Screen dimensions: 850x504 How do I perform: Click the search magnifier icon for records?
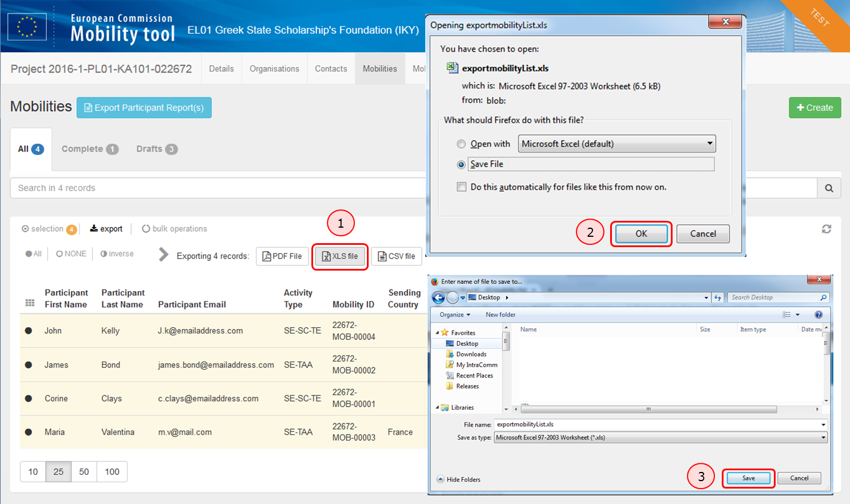coord(829,188)
